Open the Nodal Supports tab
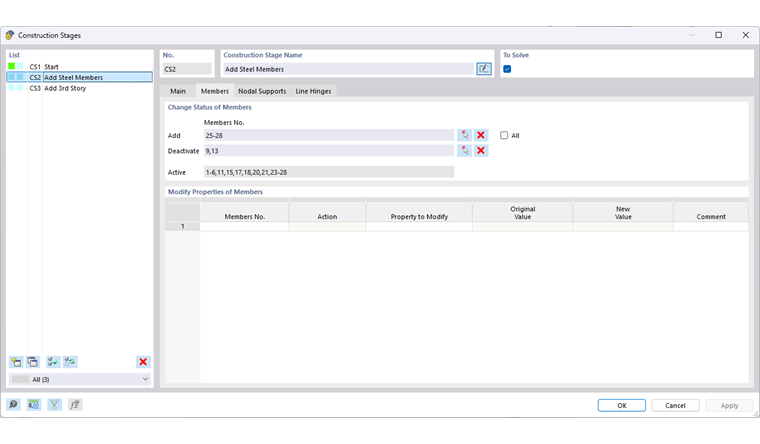 click(x=262, y=91)
